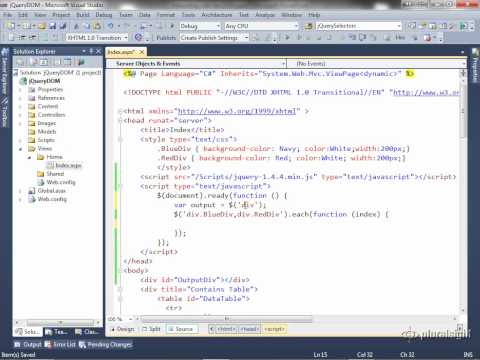Click the head tag breadcrumb button
480x360 pixels.
point(249,329)
